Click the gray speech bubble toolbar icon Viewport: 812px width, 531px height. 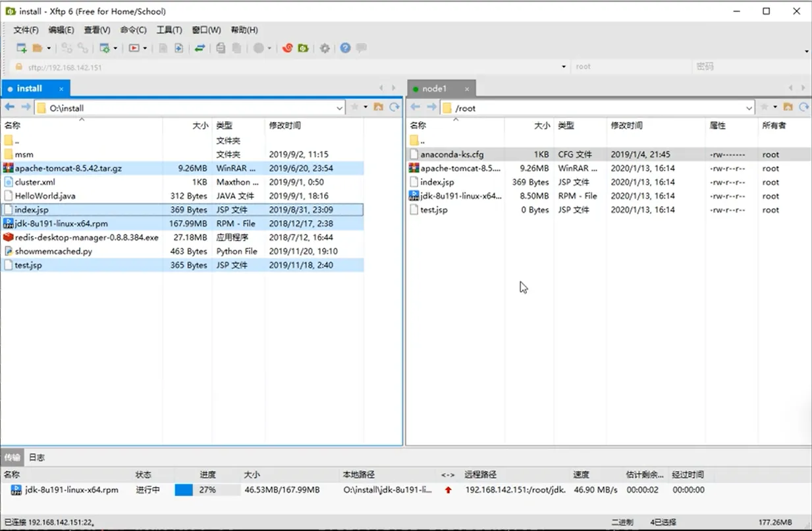tap(362, 48)
